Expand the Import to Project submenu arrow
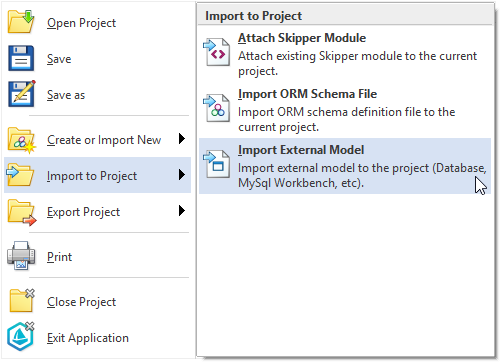Viewport: 500px width, 362px height. (182, 174)
